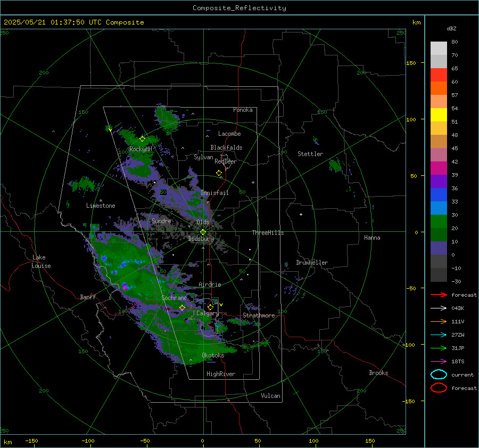
Task: Pick the 42 dBZ magenta swatch
Action: [x=439, y=168]
